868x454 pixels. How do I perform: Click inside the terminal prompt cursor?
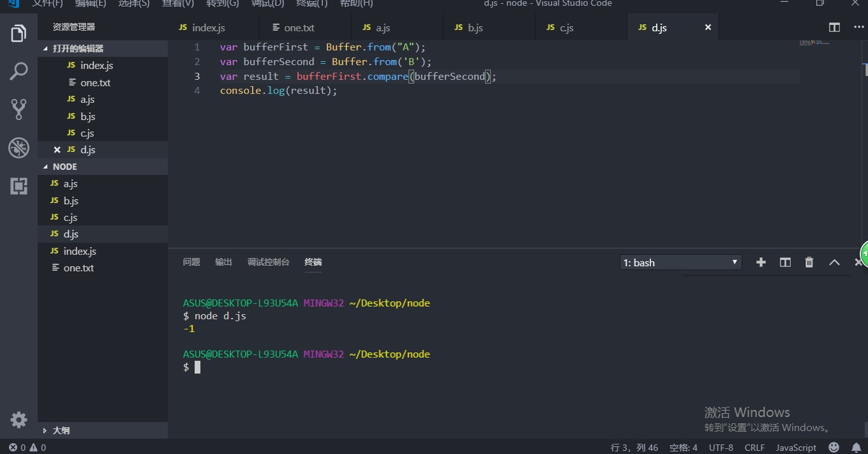click(x=198, y=367)
